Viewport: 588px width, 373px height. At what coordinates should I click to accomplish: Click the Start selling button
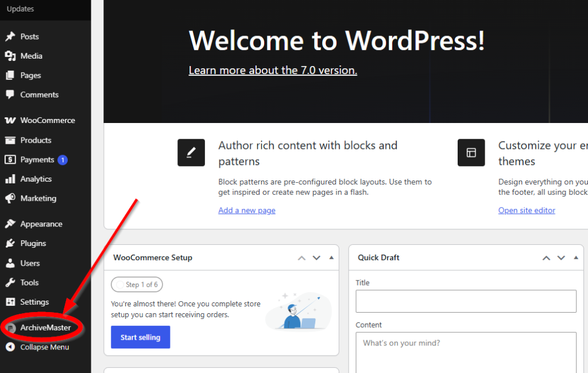(141, 337)
